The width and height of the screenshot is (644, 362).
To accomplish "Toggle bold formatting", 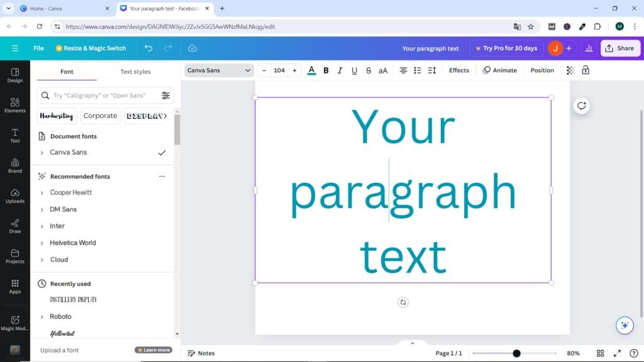I will 326,70.
